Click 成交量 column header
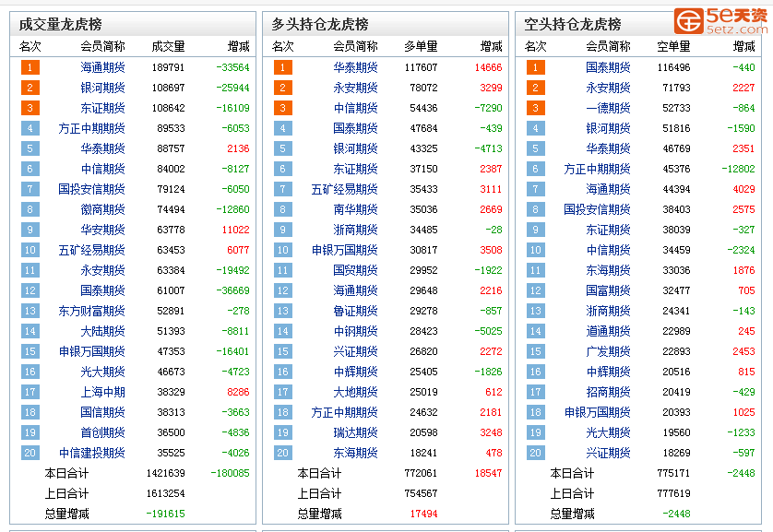 pyautogui.click(x=168, y=46)
